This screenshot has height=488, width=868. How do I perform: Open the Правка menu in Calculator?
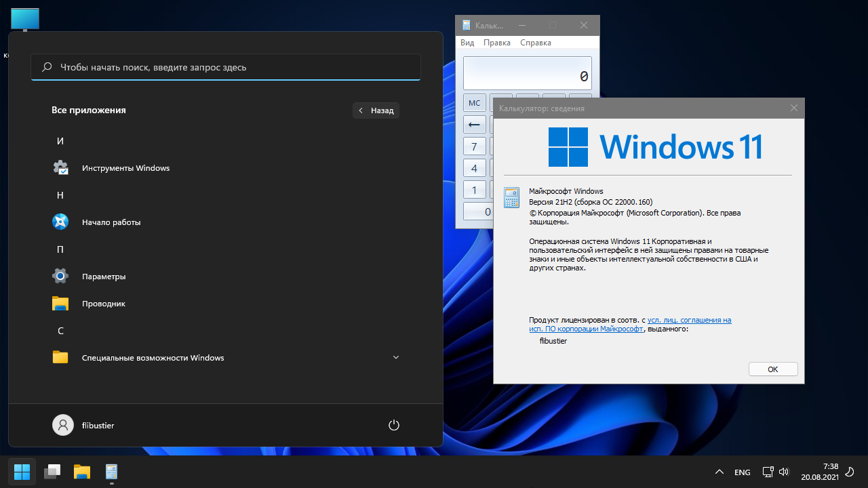(x=496, y=43)
